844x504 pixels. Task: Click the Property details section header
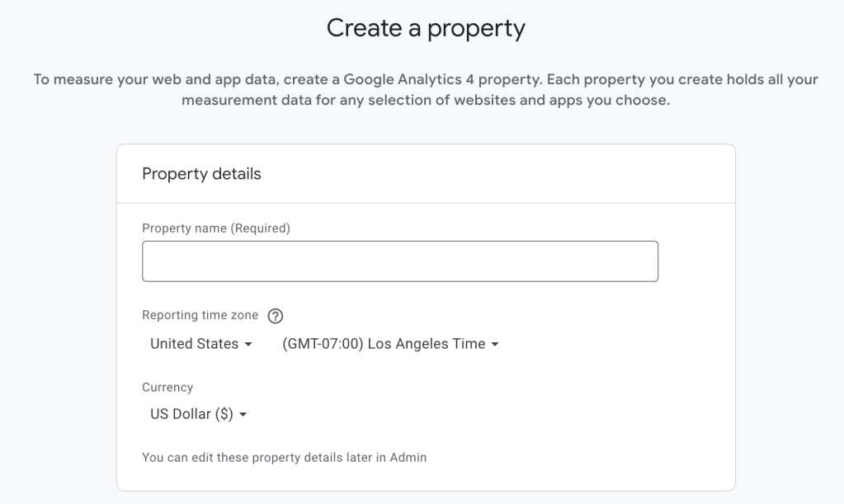(x=202, y=173)
